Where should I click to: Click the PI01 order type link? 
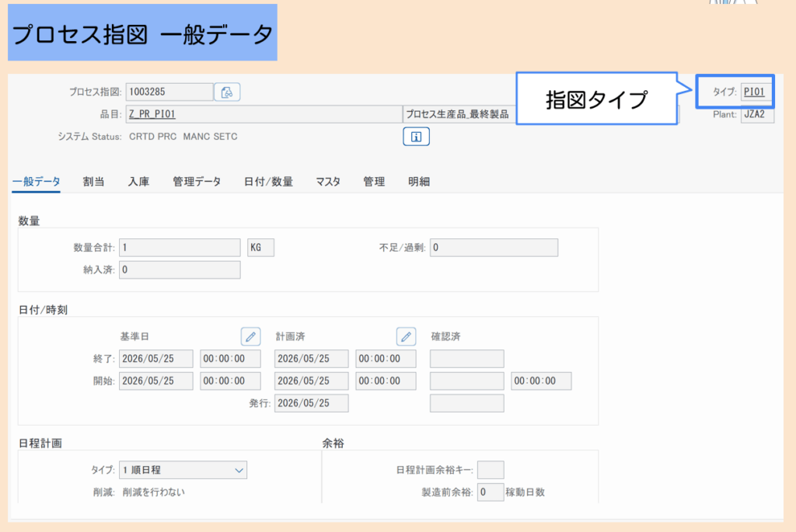(754, 92)
